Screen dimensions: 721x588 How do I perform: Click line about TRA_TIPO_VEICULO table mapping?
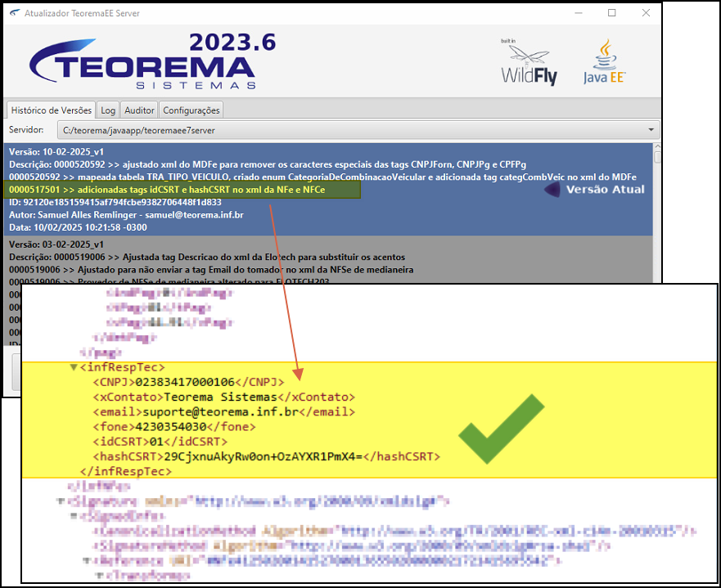coord(322,177)
